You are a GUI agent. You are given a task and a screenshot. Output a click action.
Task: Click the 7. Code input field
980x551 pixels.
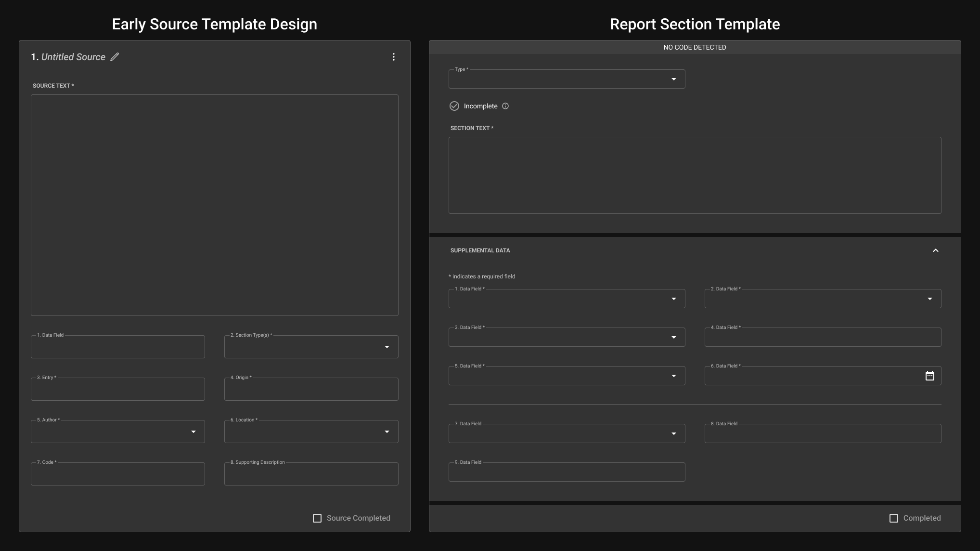(117, 474)
